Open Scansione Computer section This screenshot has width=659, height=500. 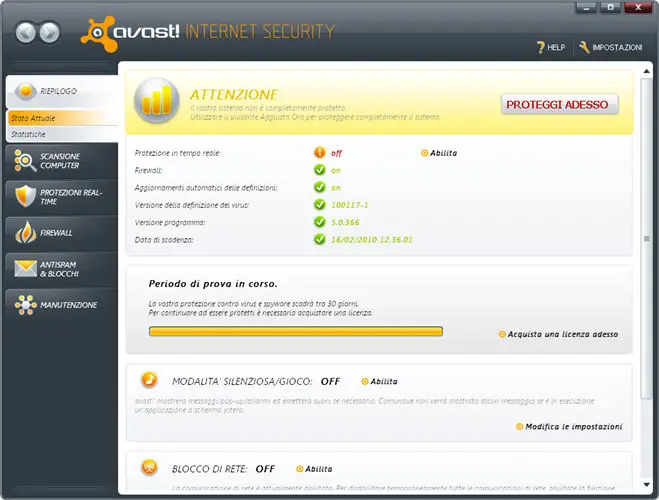[x=62, y=161]
